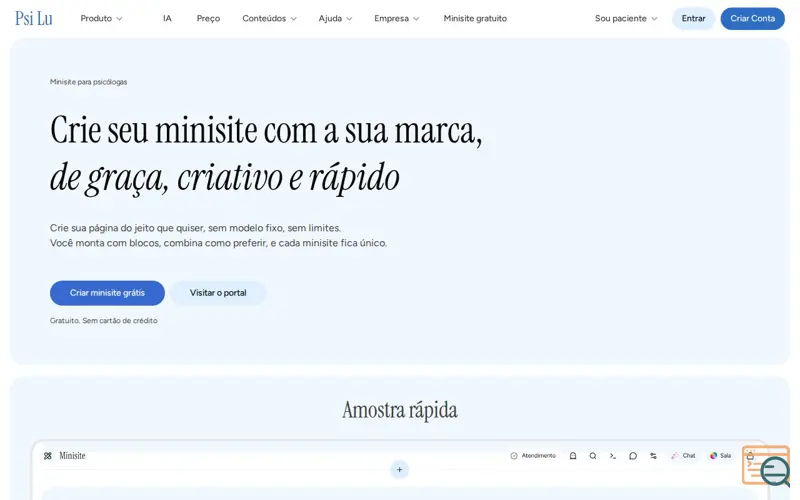Go to the IA page
Viewport: 800px width, 500px height.
[167, 18]
